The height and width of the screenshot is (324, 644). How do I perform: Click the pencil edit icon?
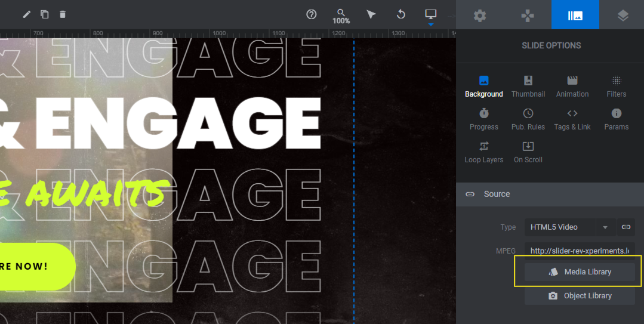pyautogui.click(x=27, y=14)
